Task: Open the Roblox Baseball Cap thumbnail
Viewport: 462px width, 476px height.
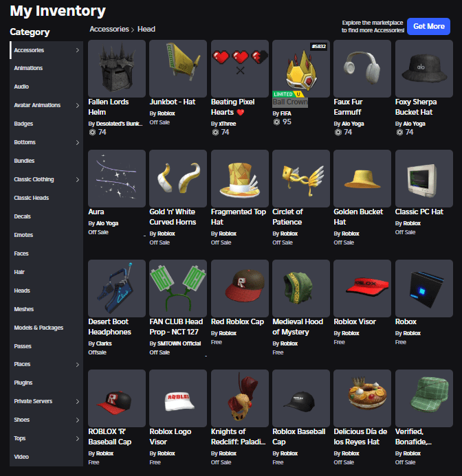Action: 301,398
